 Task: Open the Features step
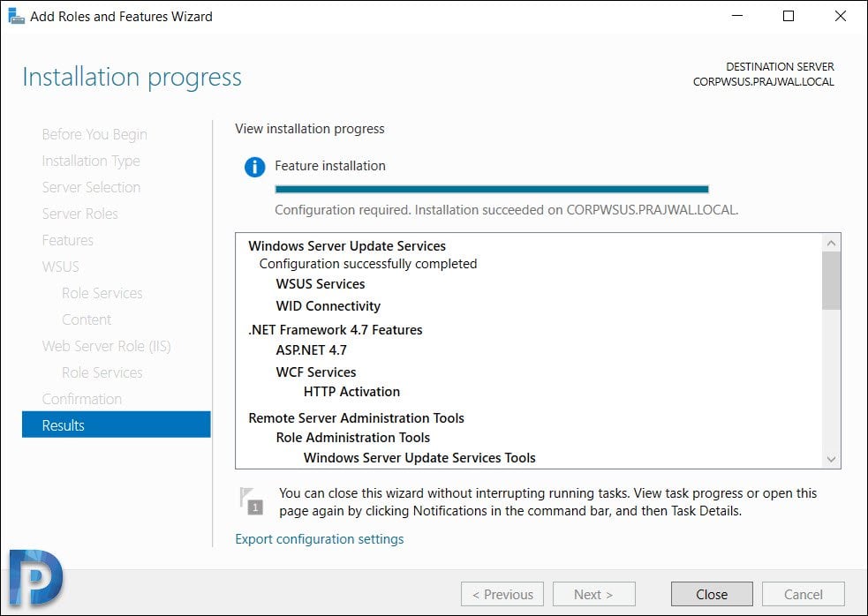[67, 240]
